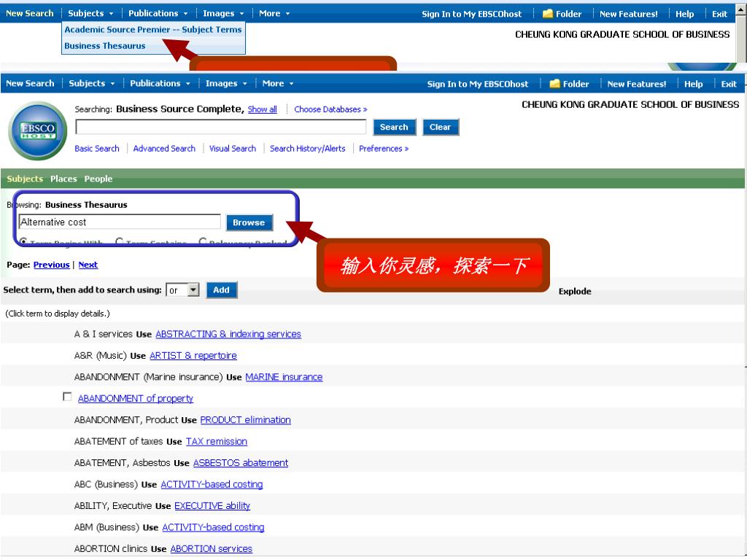Open TAX remission term

216,441
